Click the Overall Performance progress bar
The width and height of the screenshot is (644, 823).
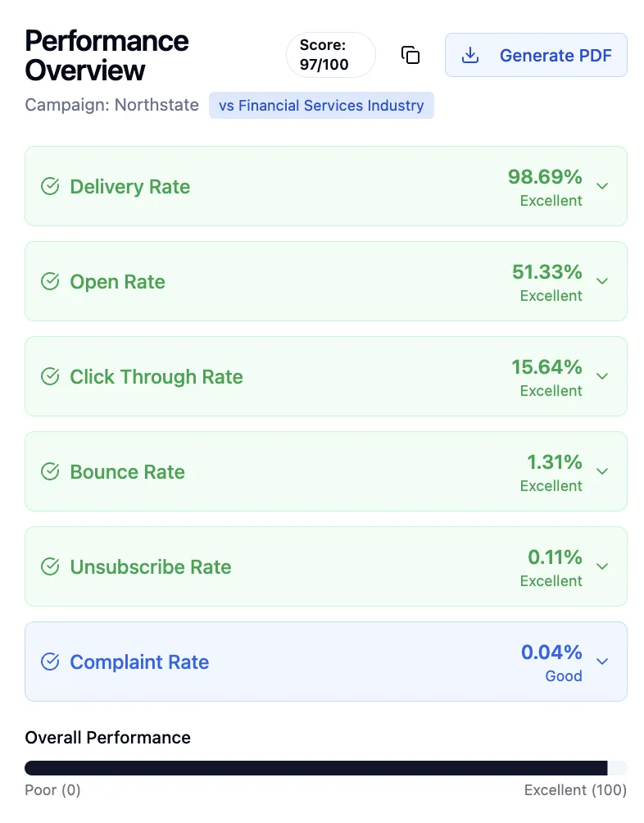pyautogui.click(x=325, y=768)
